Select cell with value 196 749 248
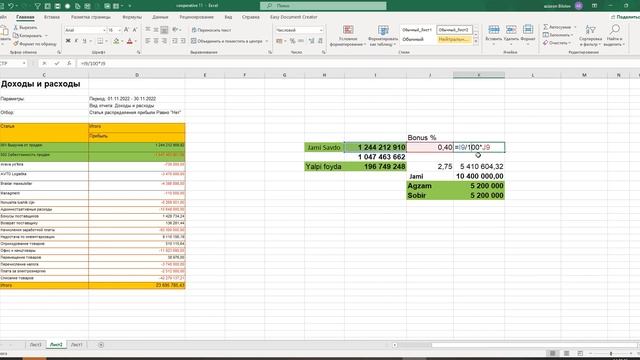640x360 pixels. pyautogui.click(x=375, y=167)
